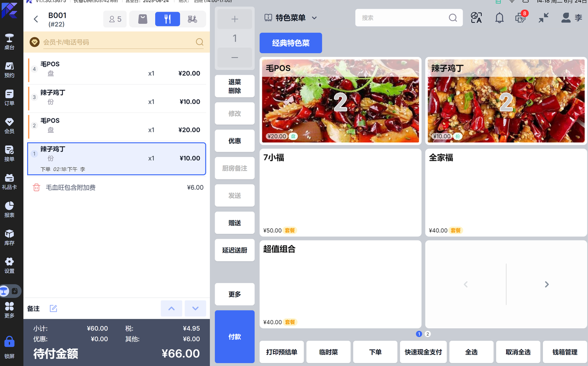Increase quantity with the plus stepper
The image size is (588, 366).
235,19
